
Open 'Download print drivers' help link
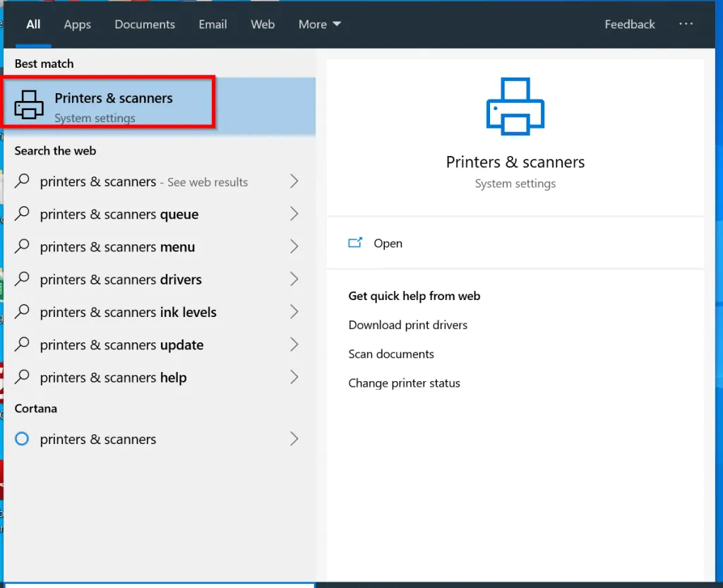pyautogui.click(x=407, y=325)
